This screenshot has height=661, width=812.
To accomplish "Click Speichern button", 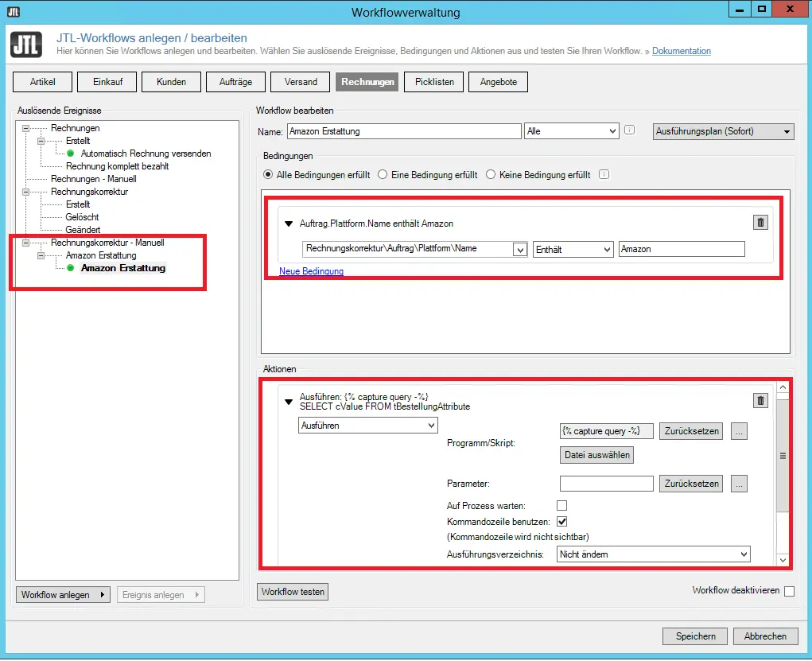I will point(695,636).
